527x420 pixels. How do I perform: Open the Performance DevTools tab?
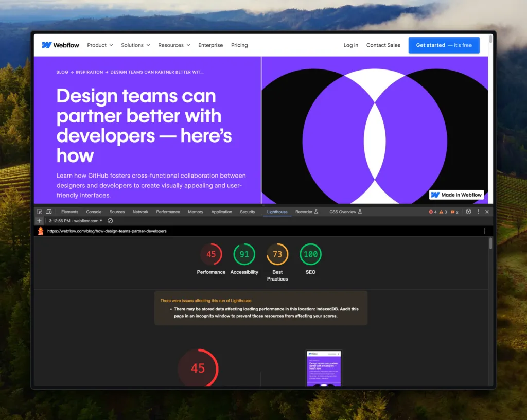coord(168,212)
